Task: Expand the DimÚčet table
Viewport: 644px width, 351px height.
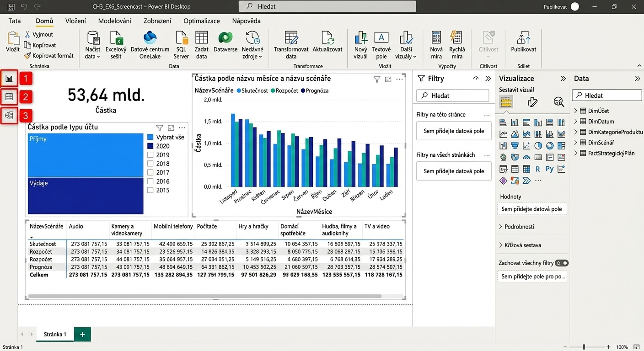Action: click(x=576, y=111)
